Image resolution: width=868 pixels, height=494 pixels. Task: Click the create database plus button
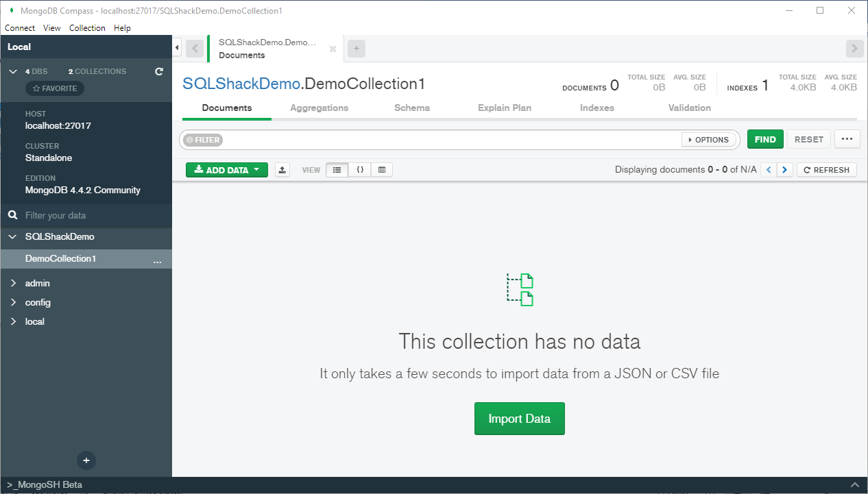(x=86, y=460)
